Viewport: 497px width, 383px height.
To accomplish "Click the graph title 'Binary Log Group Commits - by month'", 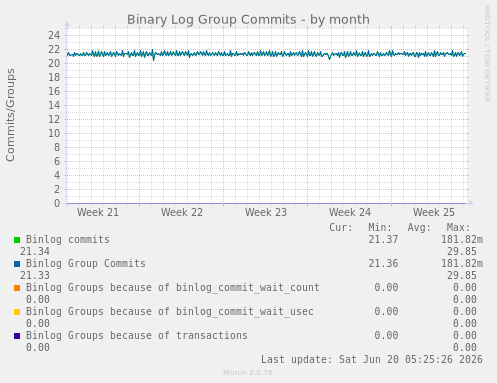I will click(248, 20).
